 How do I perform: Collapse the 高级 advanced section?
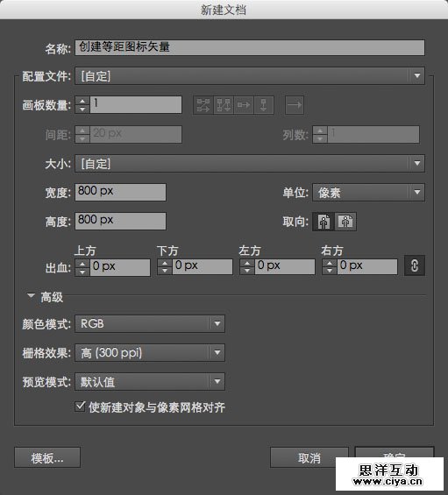tap(31, 296)
